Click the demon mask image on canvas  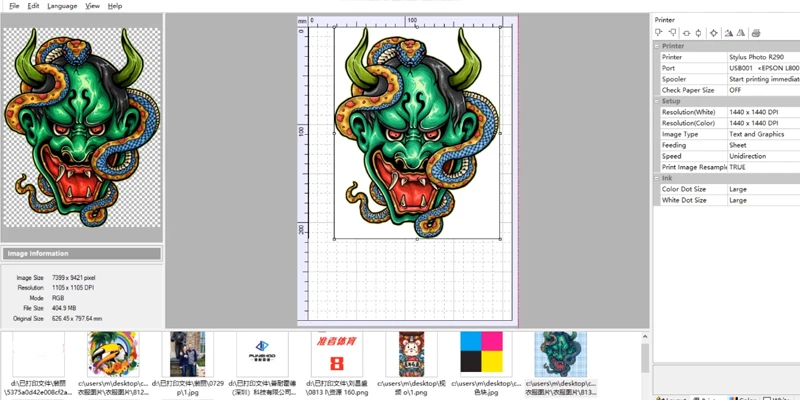click(417, 133)
